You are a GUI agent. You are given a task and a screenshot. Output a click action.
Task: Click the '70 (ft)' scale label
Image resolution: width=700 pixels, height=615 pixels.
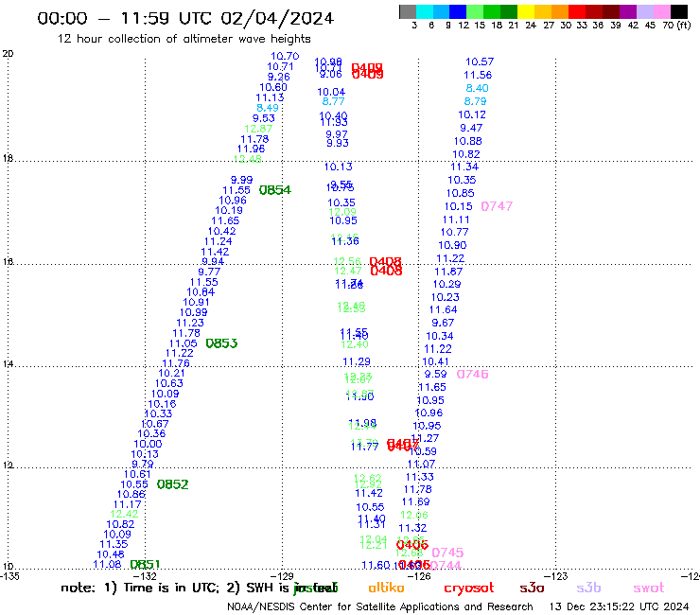coord(676,26)
